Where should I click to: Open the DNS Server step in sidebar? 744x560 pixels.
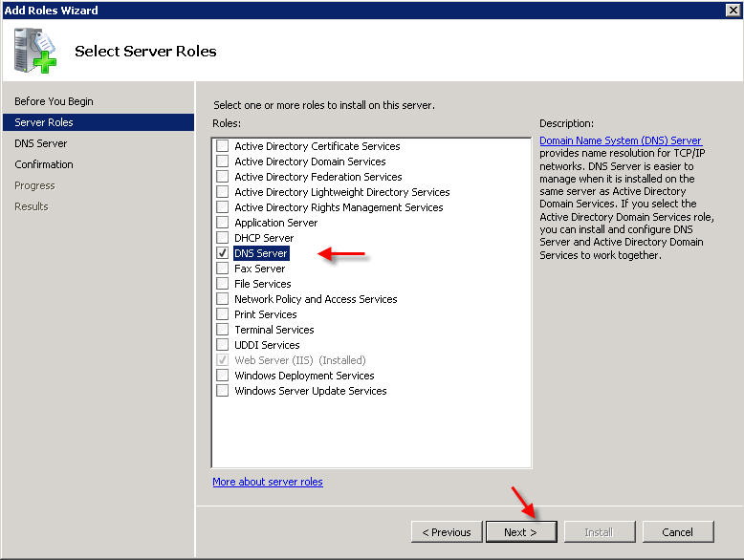(41, 143)
